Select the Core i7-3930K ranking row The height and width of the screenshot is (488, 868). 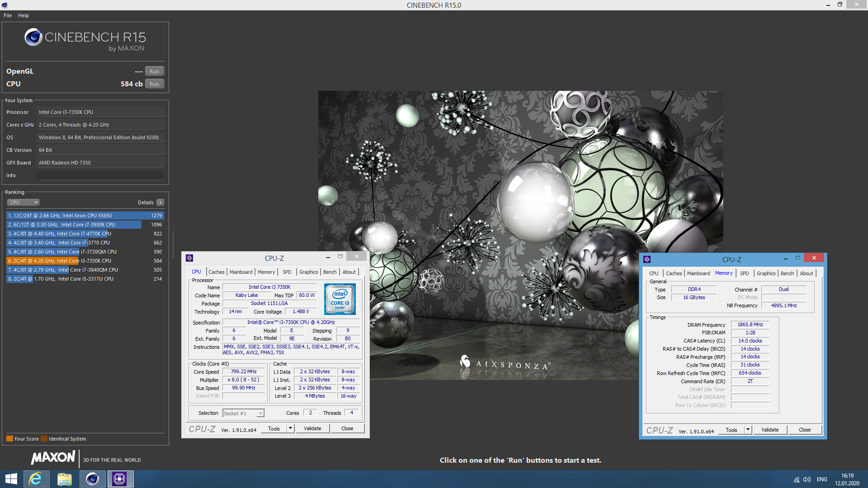pyautogui.click(x=85, y=225)
